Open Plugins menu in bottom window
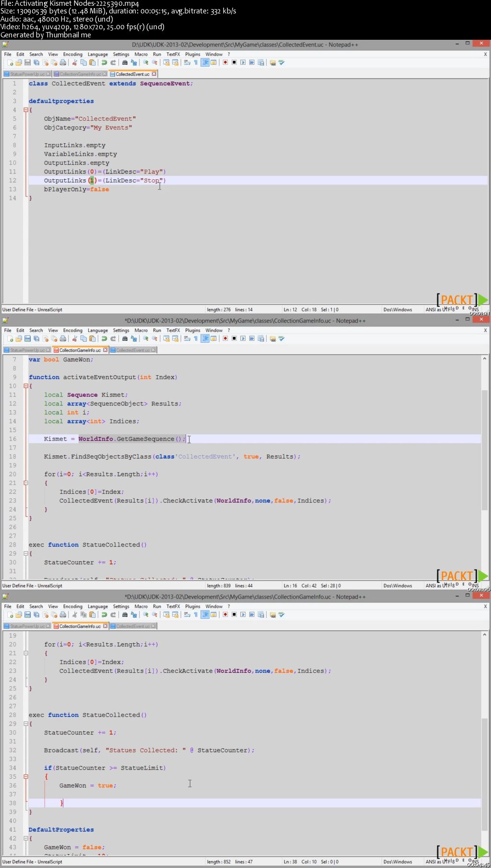The width and height of the screenshot is (491, 868). pos(193,606)
